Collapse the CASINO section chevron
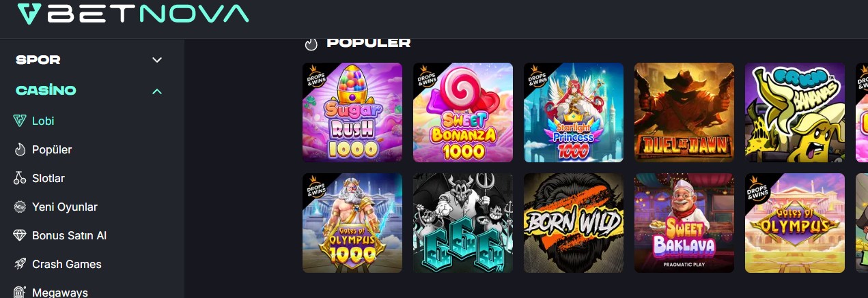Viewport: 868px width, 298px height. click(x=157, y=91)
